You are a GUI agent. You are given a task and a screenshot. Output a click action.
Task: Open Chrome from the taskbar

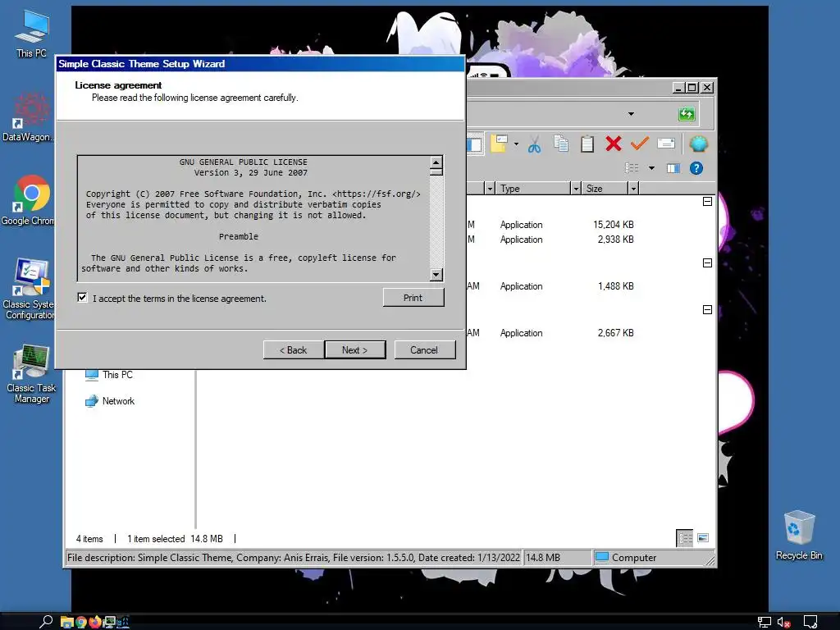coord(81,622)
